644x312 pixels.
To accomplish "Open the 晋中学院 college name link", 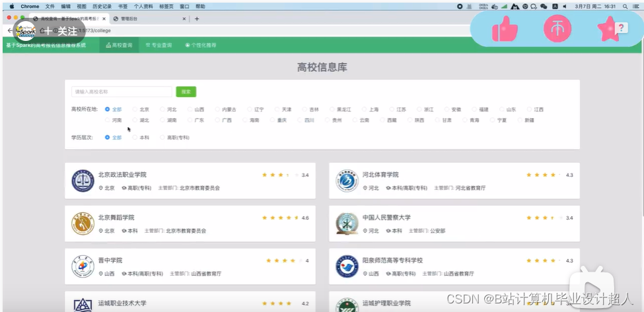I will coord(110,261).
